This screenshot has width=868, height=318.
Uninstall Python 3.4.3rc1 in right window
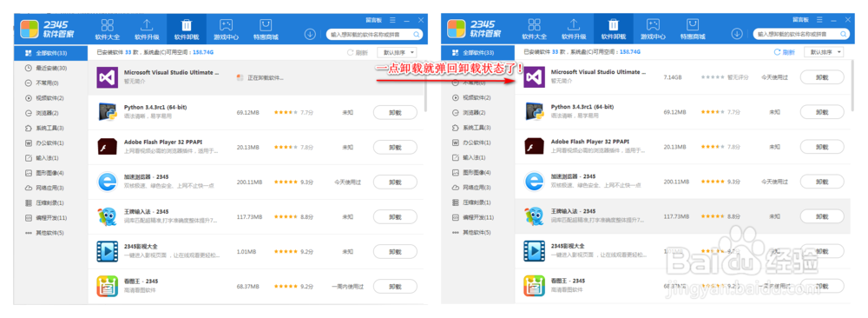(822, 112)
